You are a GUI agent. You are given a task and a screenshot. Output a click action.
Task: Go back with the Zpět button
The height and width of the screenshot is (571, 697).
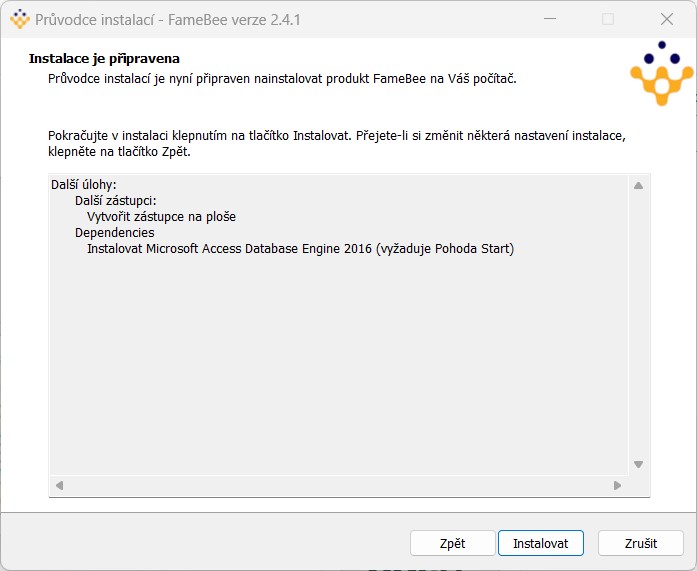coord(453,543)
